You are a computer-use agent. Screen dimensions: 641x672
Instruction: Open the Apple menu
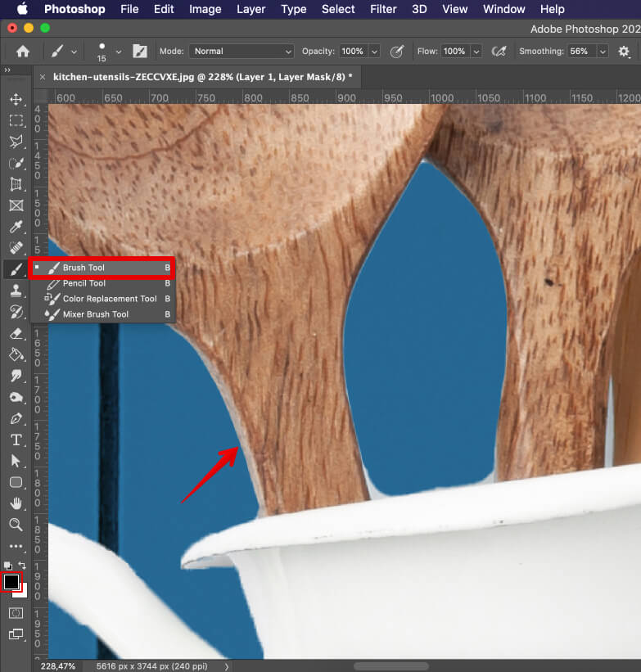pos(22,8)
